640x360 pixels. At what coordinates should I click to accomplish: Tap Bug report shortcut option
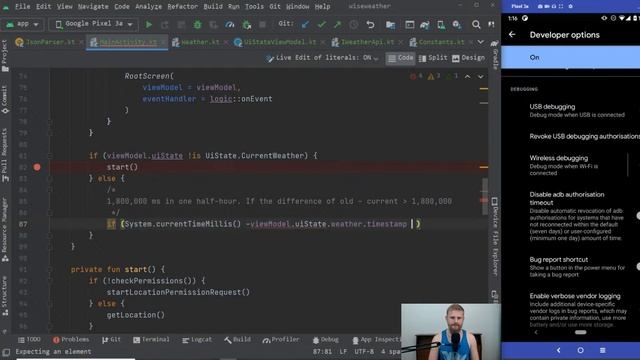pos(577,267)
